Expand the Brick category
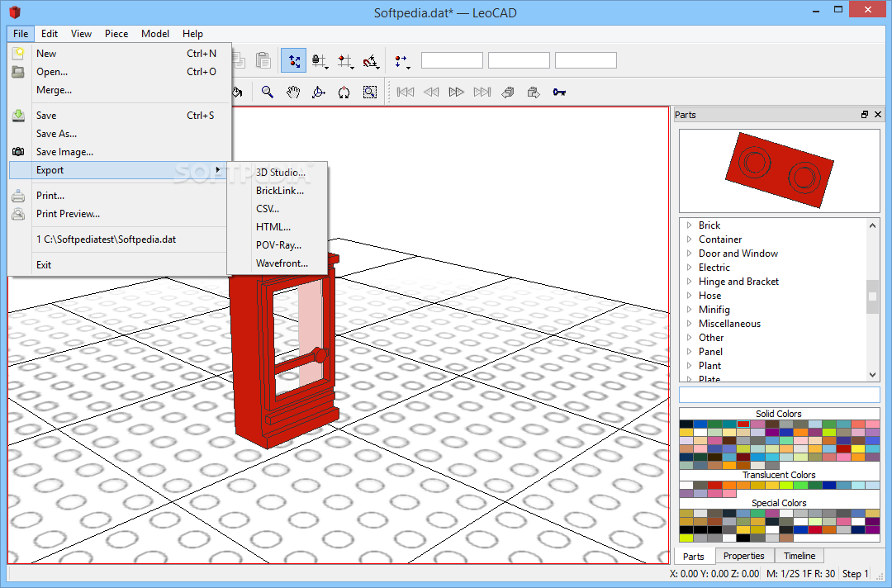892x588 pixels. tap(689, 225)
